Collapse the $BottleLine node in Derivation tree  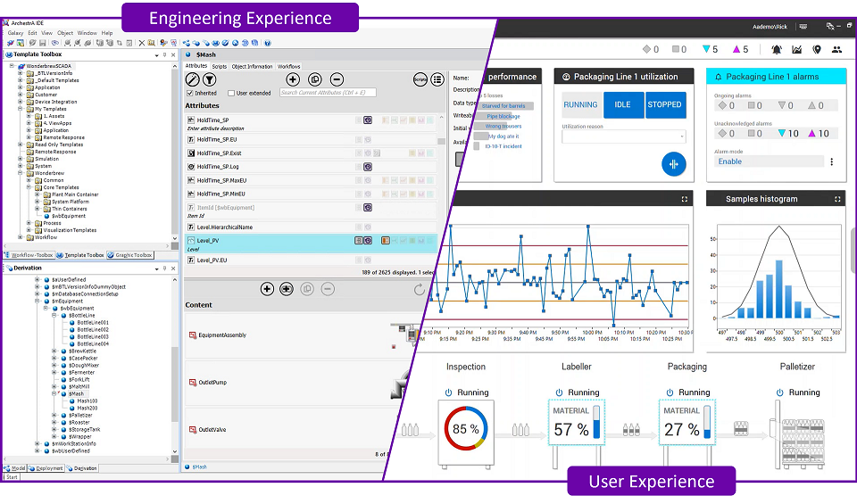(53, 316)
